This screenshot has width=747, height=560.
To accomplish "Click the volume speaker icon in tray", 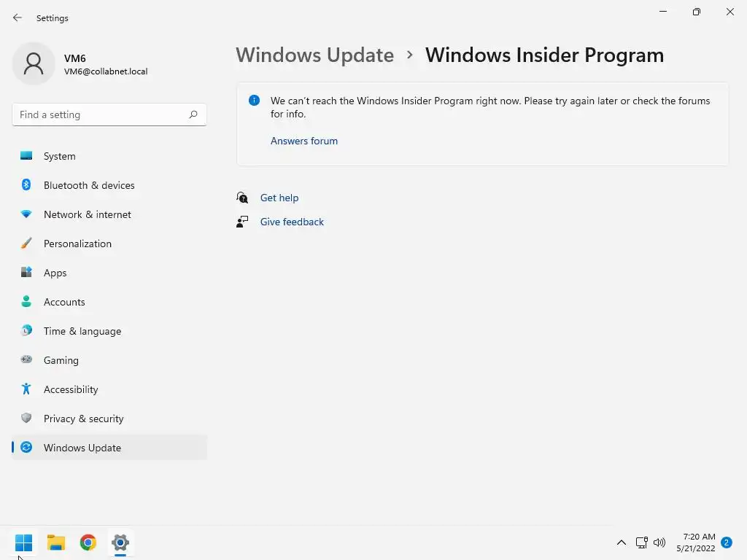I will pos(659,542).
